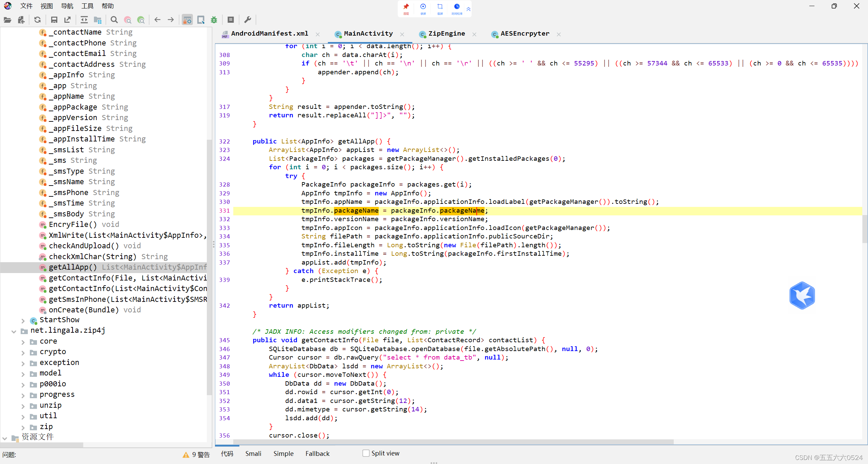Expand the exception package folder
The height and width of the screenshot is (464, 868).
click(x=23, y=363)
